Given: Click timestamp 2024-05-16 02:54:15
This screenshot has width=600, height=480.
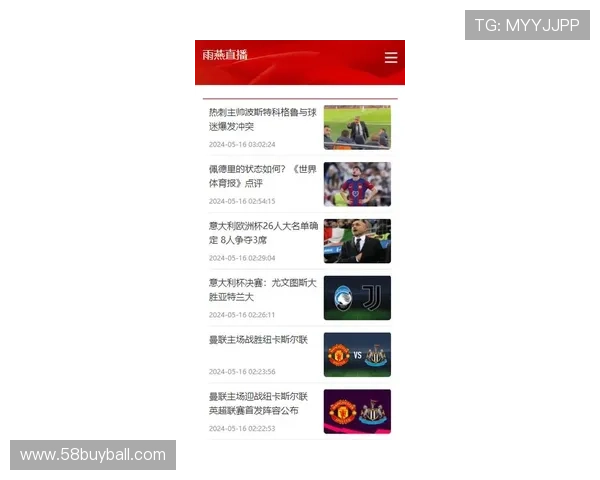Looking at the screenshot, I should click(242, 201).
